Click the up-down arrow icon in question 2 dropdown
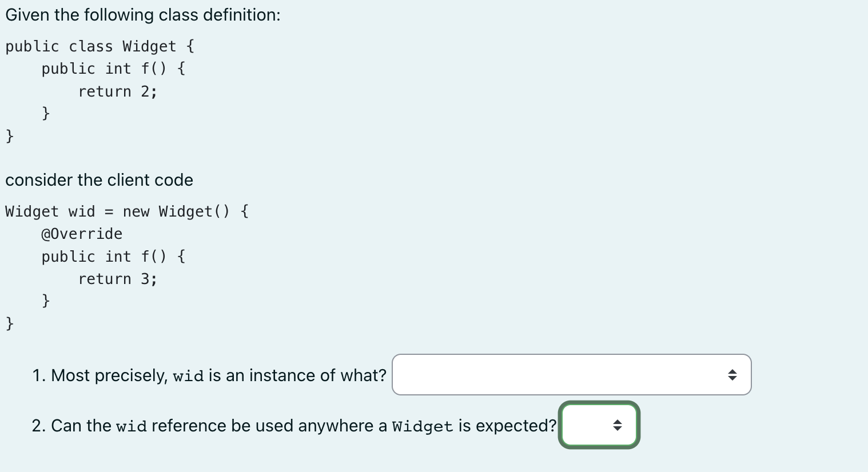 pos(618,425)
